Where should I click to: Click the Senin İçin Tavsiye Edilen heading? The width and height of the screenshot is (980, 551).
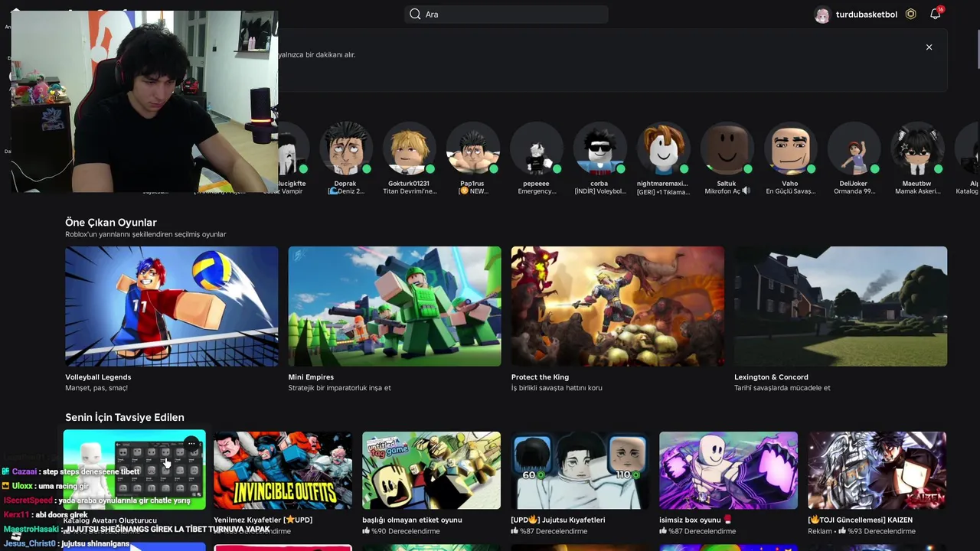tap(125, 417)
